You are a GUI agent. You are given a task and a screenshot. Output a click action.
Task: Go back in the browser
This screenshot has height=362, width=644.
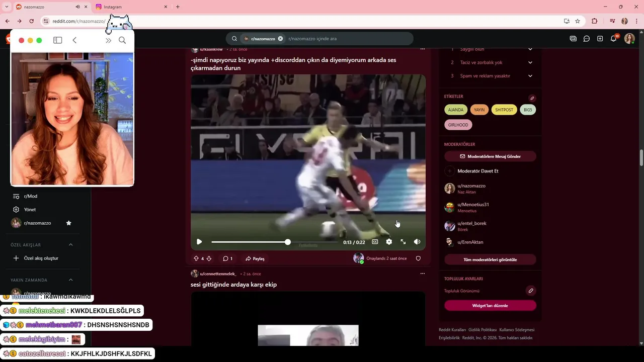pyautogui.click(x=7, y=21)
